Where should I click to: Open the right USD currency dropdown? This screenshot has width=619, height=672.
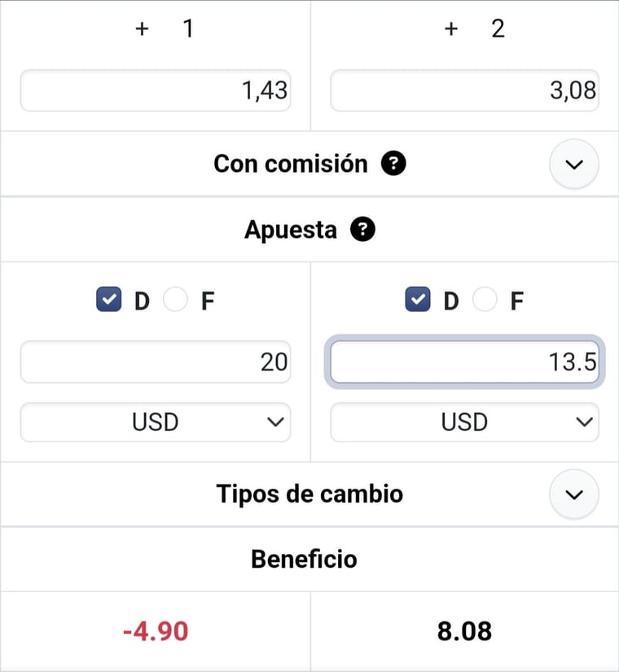point(464,422)
